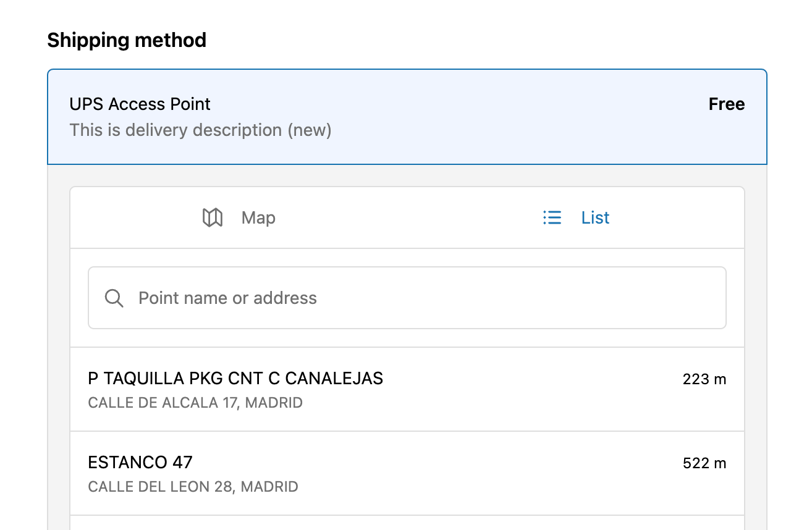Click the Shipping method heading

coord(127,40)
